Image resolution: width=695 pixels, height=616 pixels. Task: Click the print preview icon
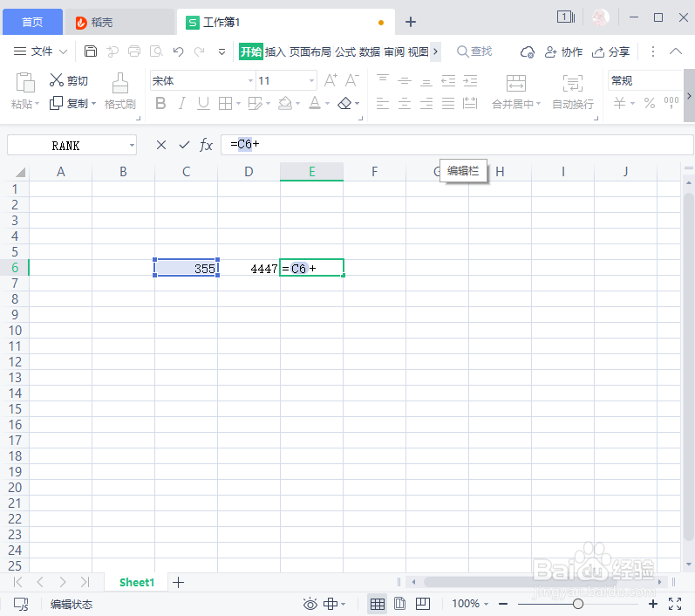(156, 51)
